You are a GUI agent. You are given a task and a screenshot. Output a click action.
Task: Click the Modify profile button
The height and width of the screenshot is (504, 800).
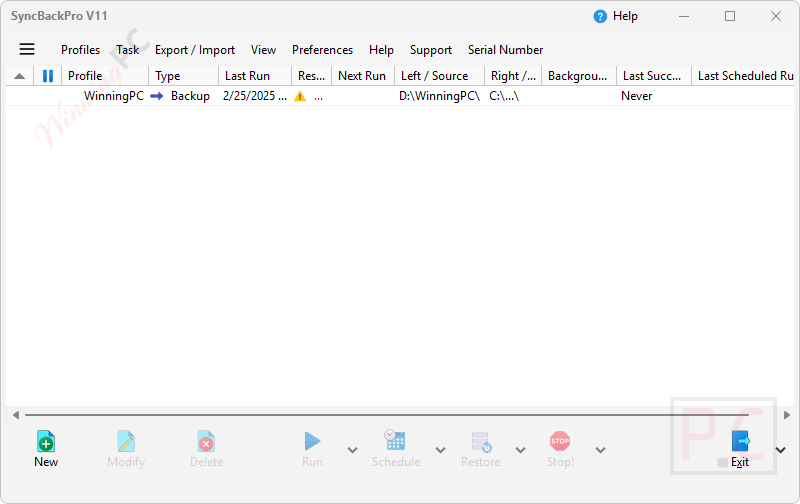[x=126, y=449]
